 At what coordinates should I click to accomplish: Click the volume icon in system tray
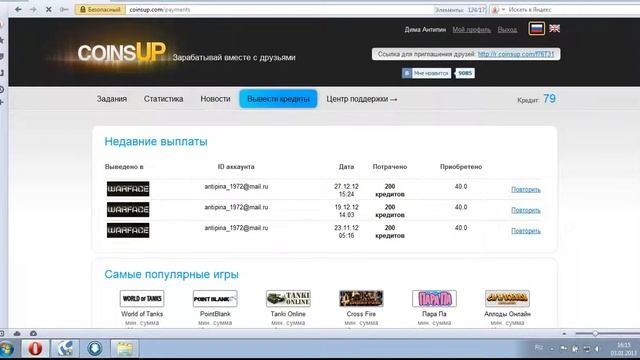[598, 349]
